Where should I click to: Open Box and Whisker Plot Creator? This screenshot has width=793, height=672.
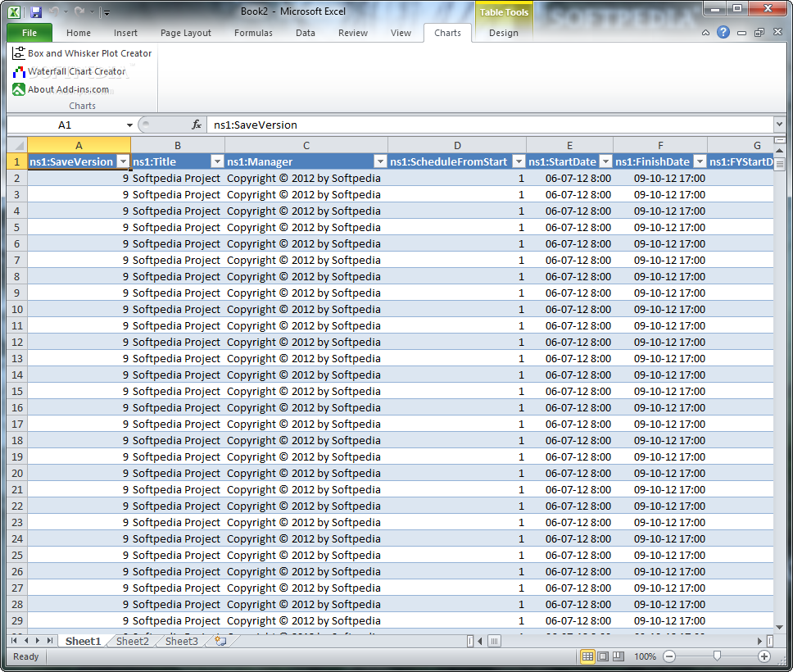point(82,53)
